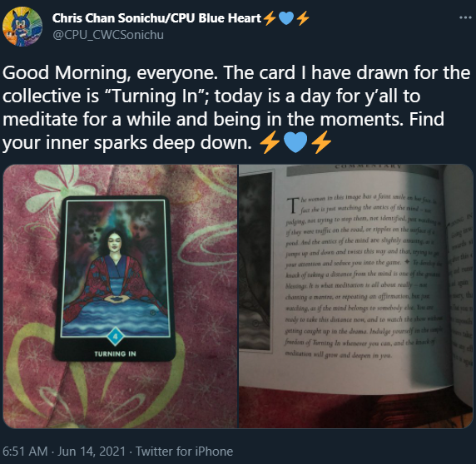The image size is (476, 464).
Task: Click the Sonichu profile avatar picture
Action: tap(22, 27)
